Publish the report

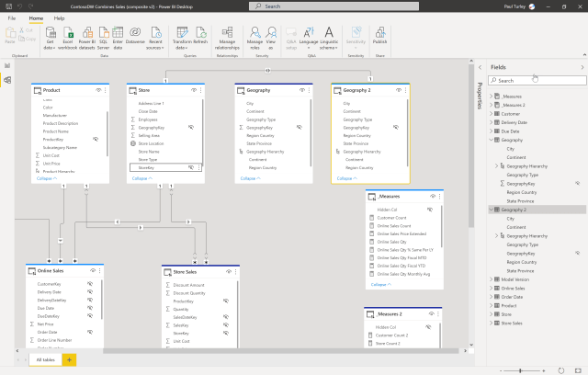point(379,36)
